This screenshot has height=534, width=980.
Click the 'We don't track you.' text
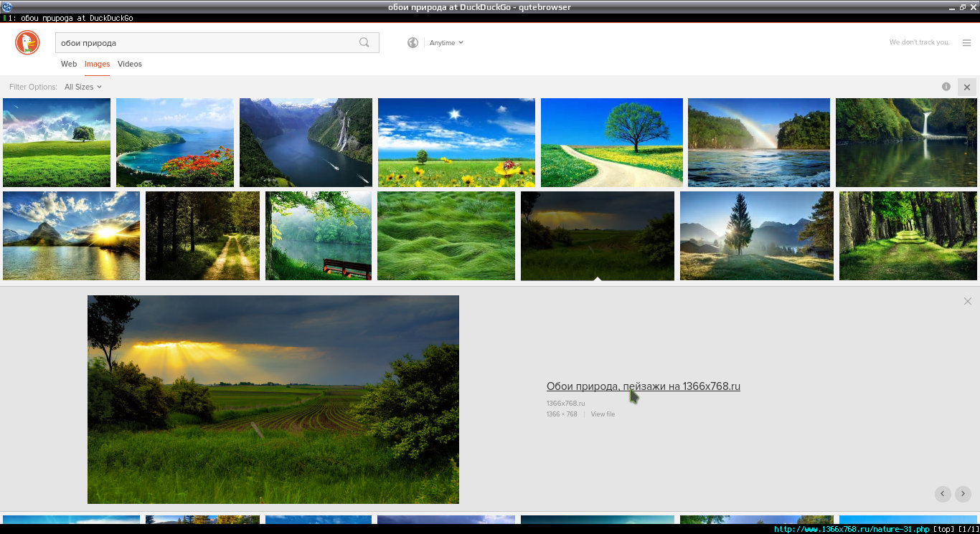pos(919,42)
